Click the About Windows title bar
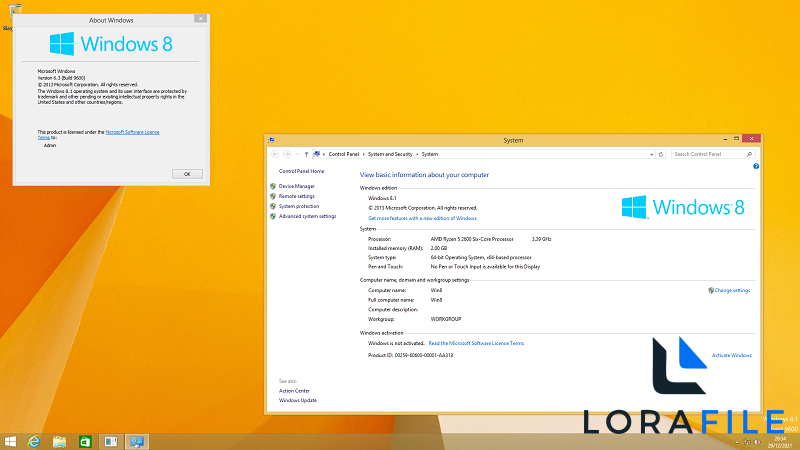The image size is (800, 450). point(111,20)
